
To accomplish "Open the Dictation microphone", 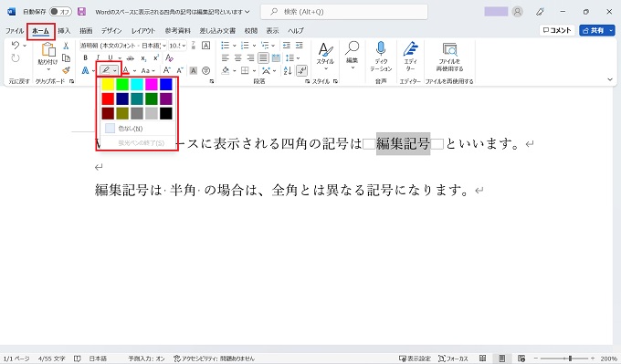I will tap(381, 48).
